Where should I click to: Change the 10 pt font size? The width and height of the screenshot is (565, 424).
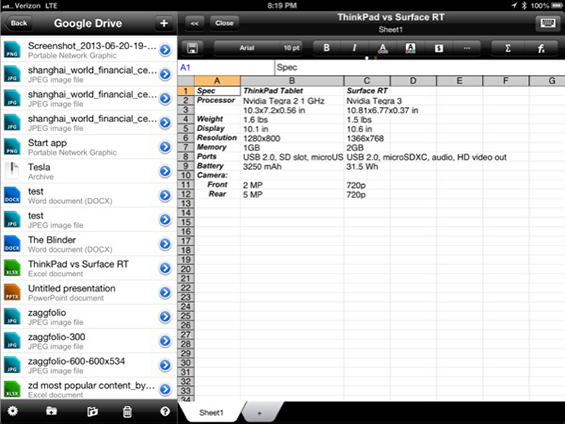coord(291,48)
